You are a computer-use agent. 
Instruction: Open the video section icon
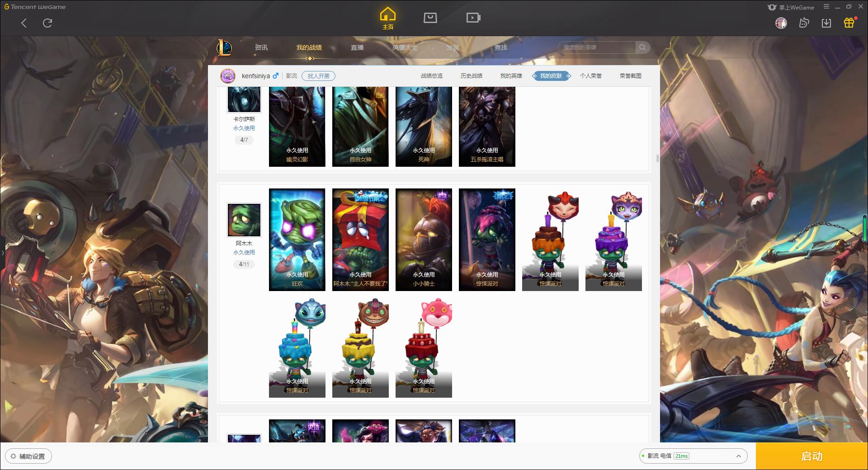pyautogui.click(x=473, y=18)
